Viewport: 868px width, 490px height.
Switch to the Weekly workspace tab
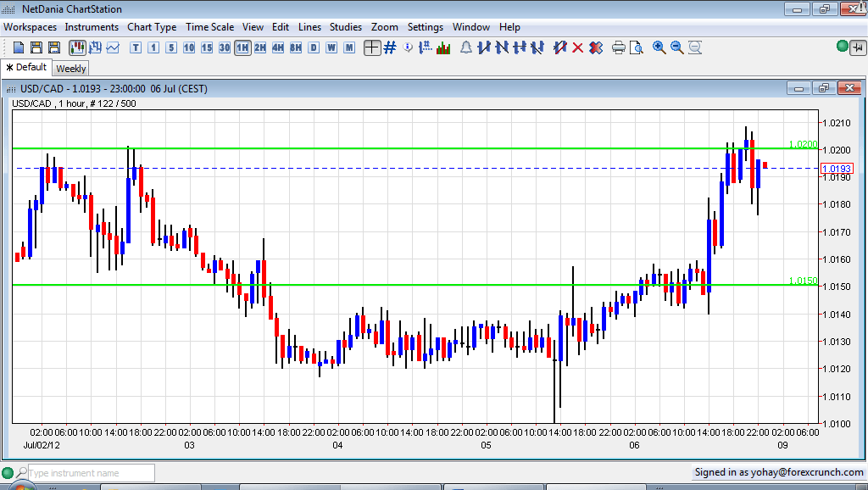pos(71,69)
